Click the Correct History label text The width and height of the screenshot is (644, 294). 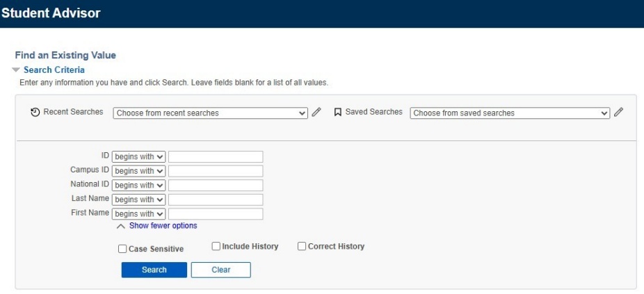tap(336, 246)
